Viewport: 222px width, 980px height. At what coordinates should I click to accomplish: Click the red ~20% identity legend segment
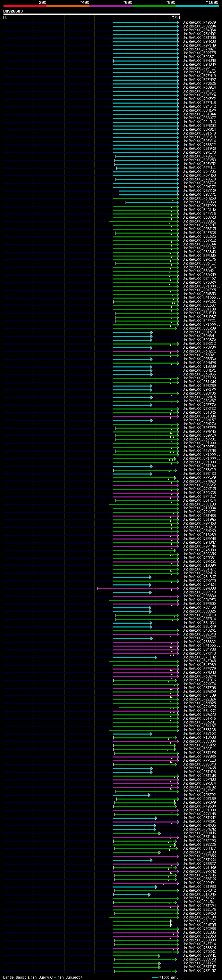tap(25, 6)
